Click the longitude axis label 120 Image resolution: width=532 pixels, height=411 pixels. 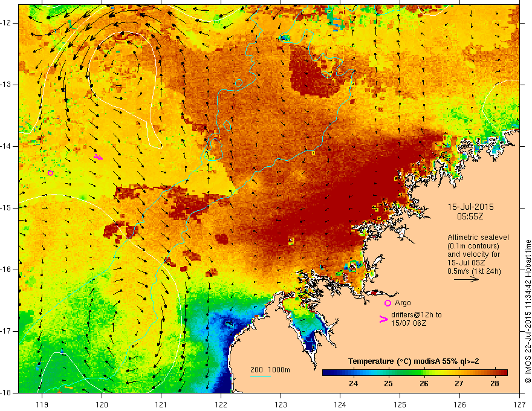click(102, 404)
